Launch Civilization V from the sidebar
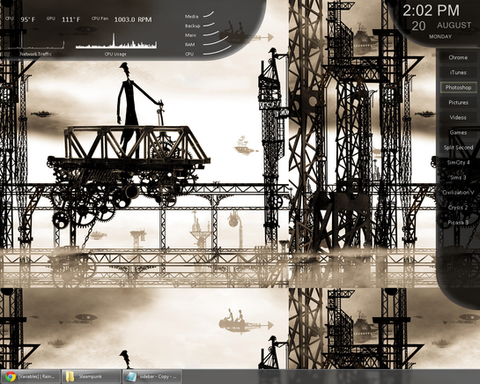The height and width of the screenshot is (384, 480). [458, 192]
